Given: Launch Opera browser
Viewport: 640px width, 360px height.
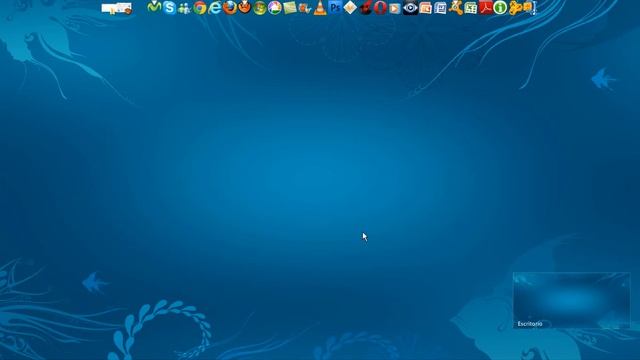Looking at the screenshot, I should pos(380,7).
